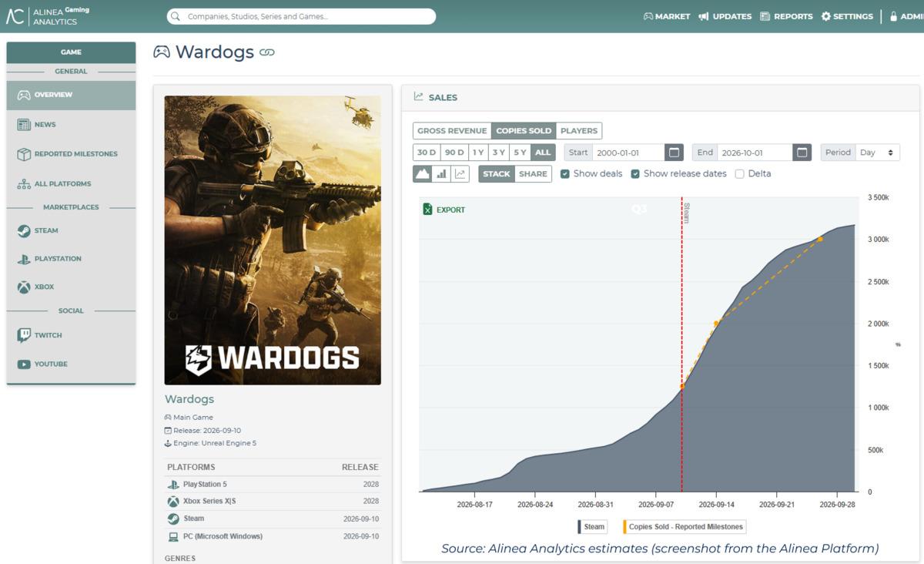Open the YouTube social page
The height and width of the screenshot is (564, 924).
[x=71, y=364]
